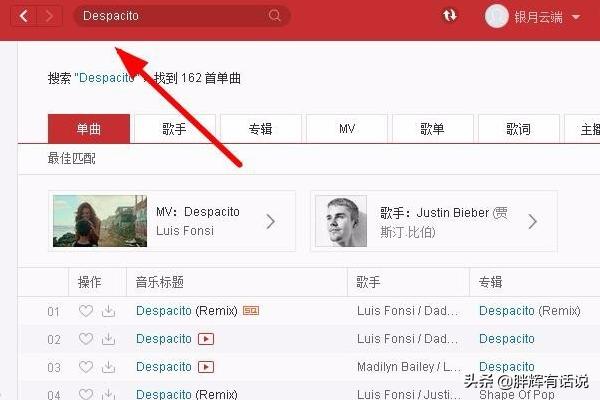Click the search magnifier icon
Screen dimensions: 600x400
pos(274,16)
